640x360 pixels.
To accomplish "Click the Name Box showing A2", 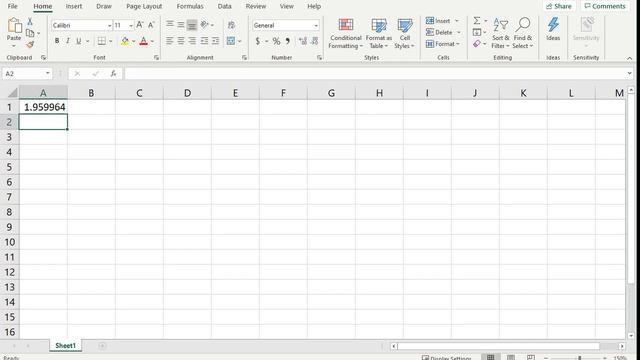I will [27, 73].
